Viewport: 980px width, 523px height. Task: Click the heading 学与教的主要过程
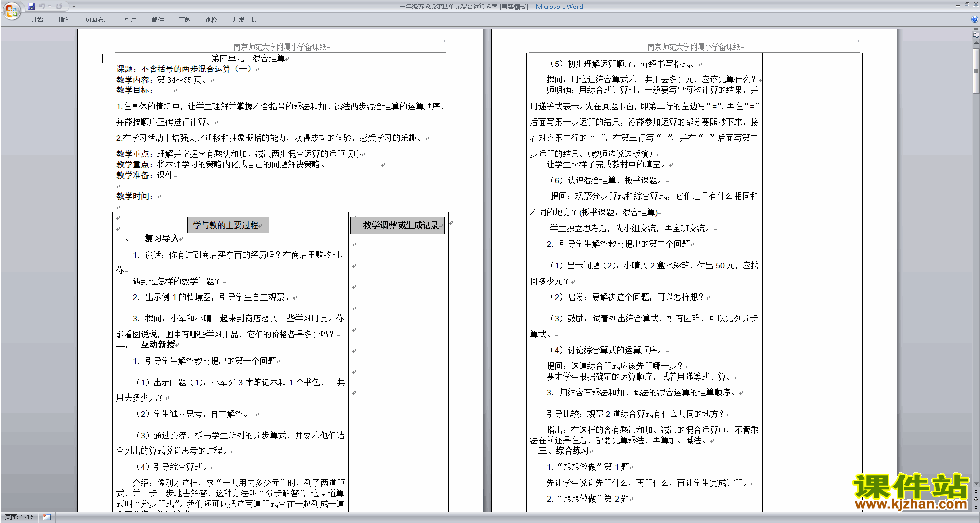point(228,225)
